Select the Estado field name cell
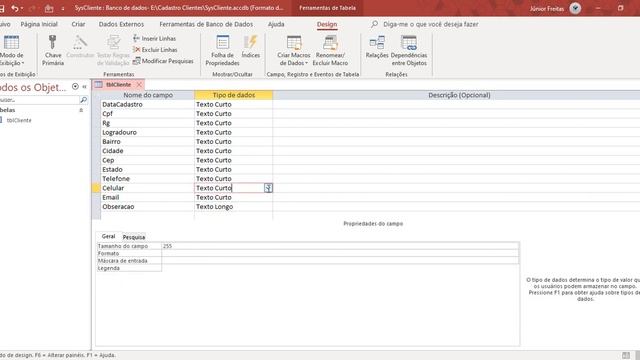 pyautogui.click(x=148, y=170)
